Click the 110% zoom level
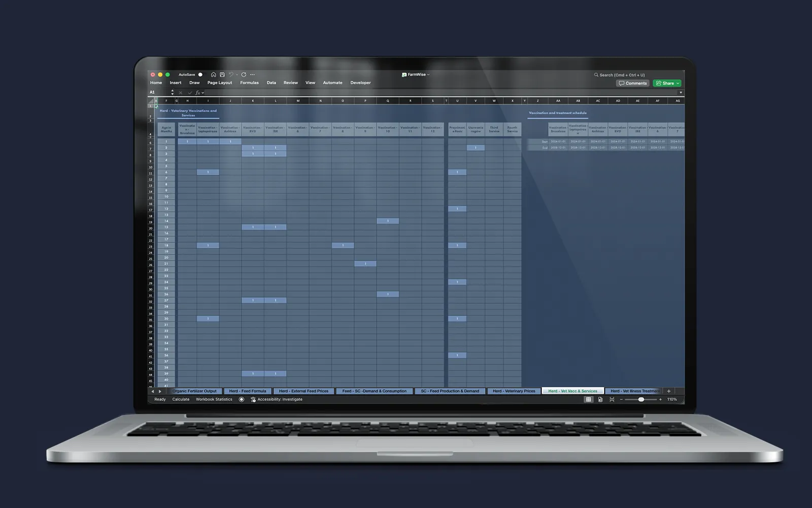The image size is (812, 508). [672, 399]
